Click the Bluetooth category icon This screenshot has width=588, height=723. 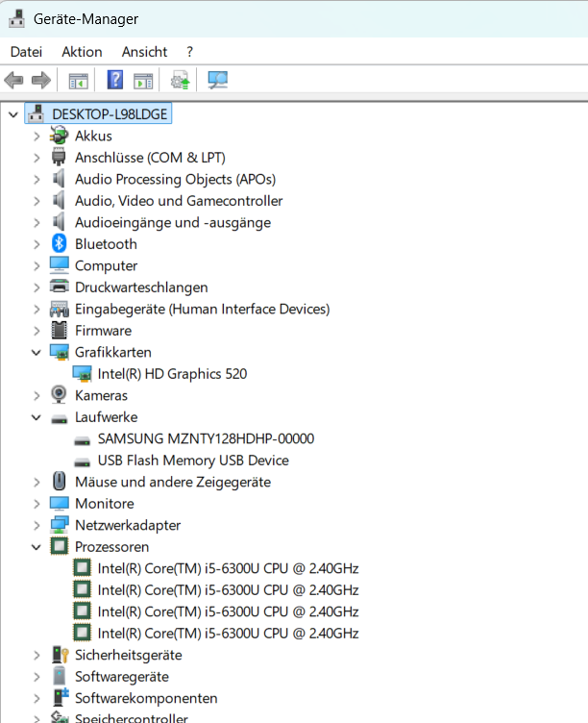tap(59, 243)
